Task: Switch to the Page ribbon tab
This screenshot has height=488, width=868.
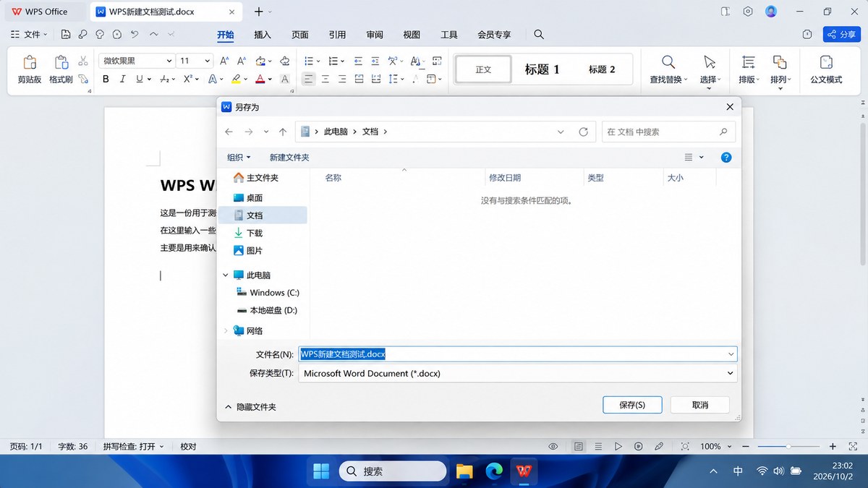Action: pos(300,34)
